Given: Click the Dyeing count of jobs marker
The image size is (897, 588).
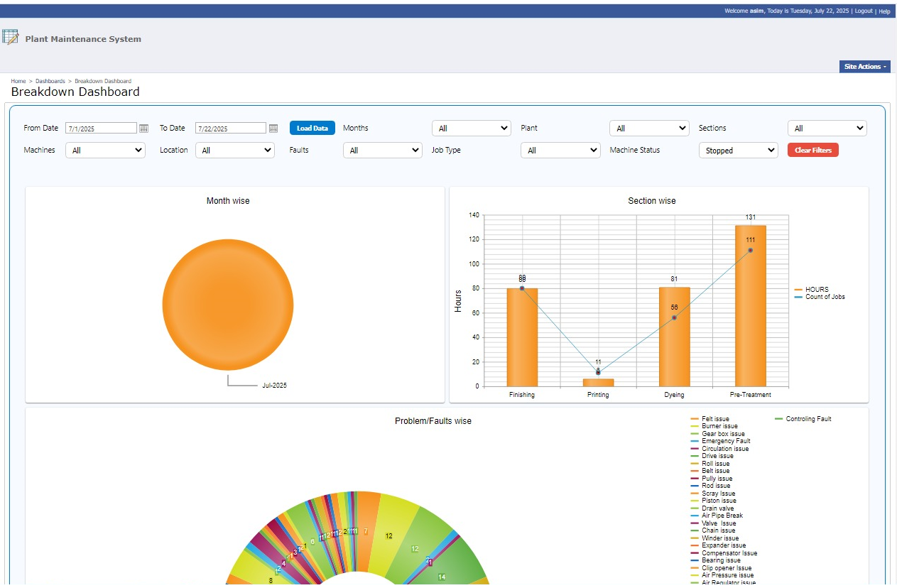Looking at the screenshot, I should click(674, 317).
